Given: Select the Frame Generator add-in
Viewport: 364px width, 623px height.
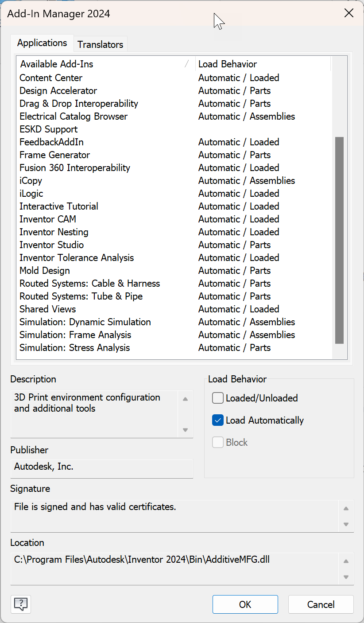Looking at the screenshot, I should [x=54, y=155].
